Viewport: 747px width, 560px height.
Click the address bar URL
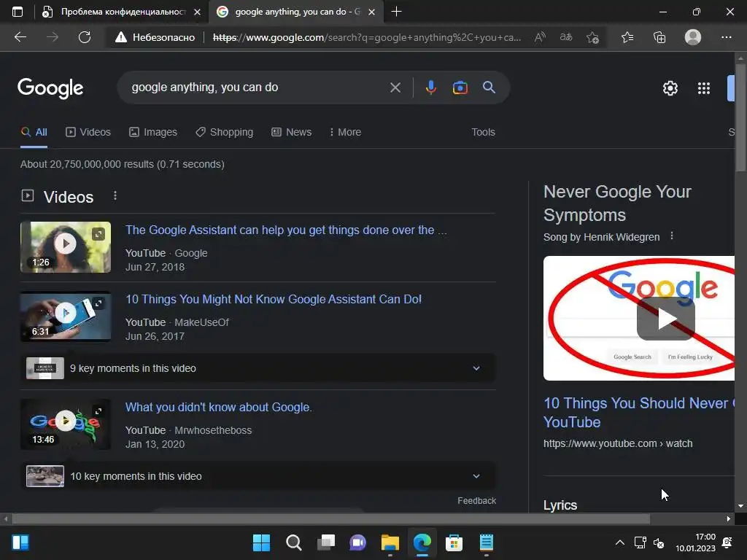click(367, 37)
